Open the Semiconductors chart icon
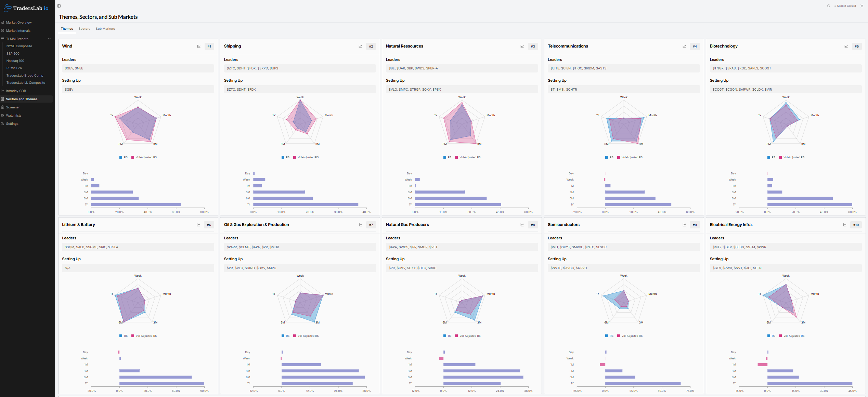 pyautogui.click(x=684, y=225)
